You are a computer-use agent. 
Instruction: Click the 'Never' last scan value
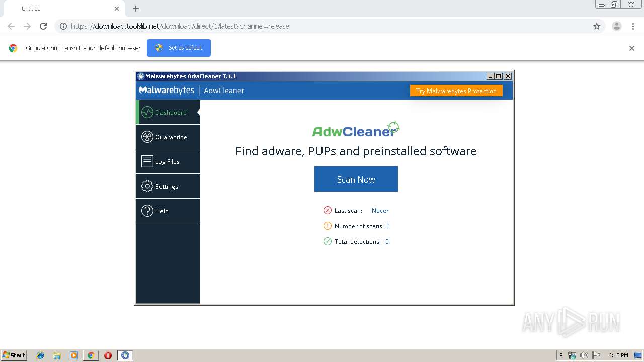coord(380,211)
